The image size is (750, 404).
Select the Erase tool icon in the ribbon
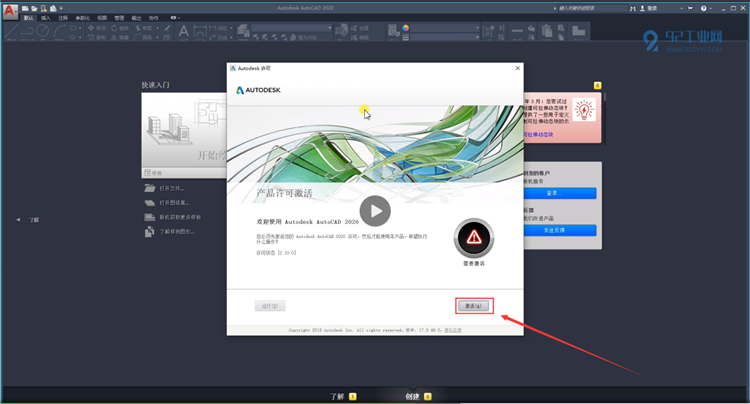click(167, 28)
